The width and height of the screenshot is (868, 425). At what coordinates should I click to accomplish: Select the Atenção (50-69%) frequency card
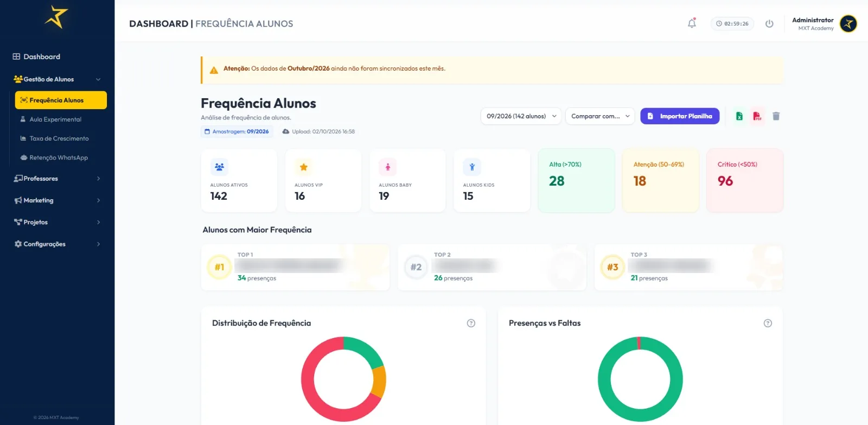(x=660, y=180)
